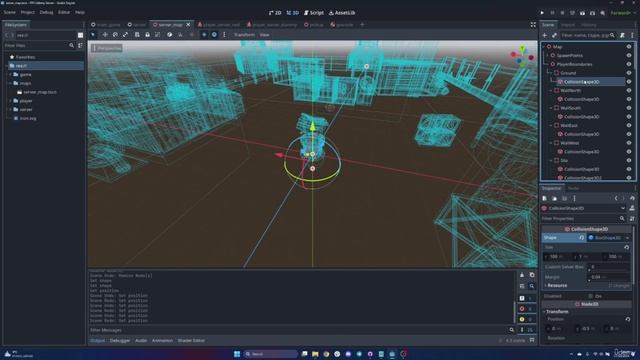Viewport: 640px width, 360px height.
Task: Add a new scene tab with plus
Action: [x=362, y=24]
